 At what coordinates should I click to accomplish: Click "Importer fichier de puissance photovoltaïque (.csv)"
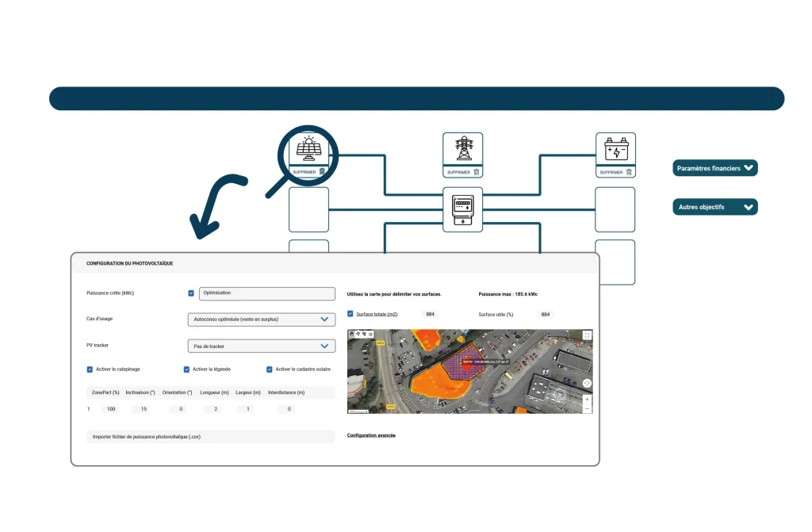211,436
